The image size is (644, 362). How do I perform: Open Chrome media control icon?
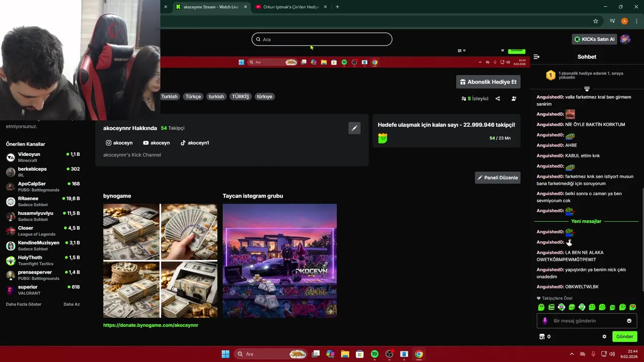tap(612, 21)
